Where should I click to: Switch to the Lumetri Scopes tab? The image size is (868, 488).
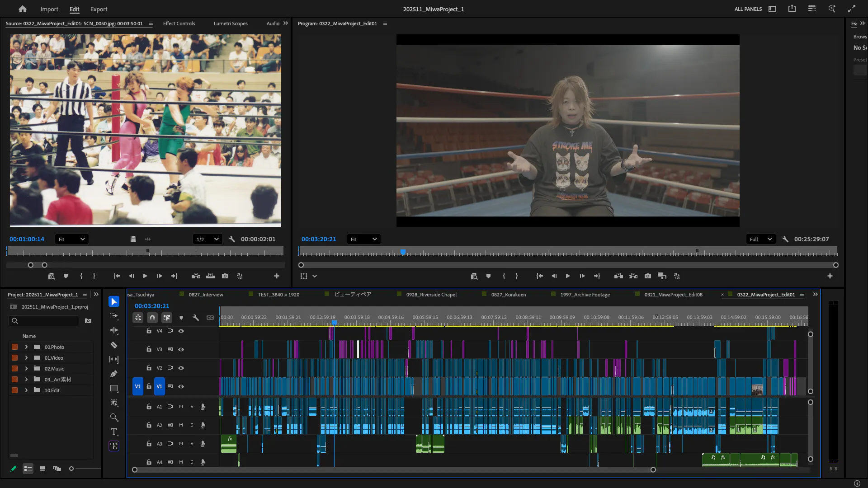pyautogui.click(x=231, y=23)
